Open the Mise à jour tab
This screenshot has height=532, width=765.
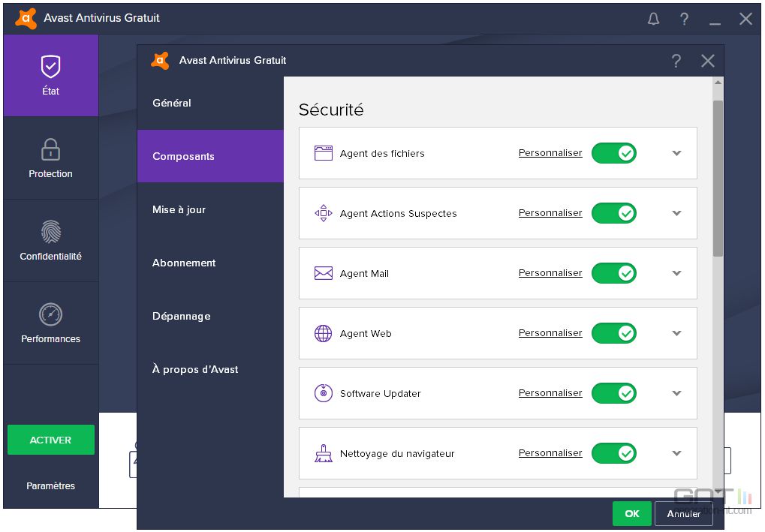click(x=210, y=209)
